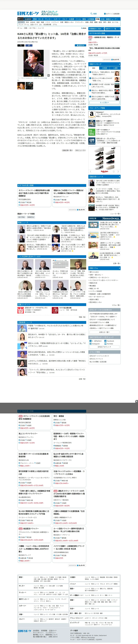Open 大相撲 category in the footer
The width and height of the screenshot is (138, 644).
73,577
